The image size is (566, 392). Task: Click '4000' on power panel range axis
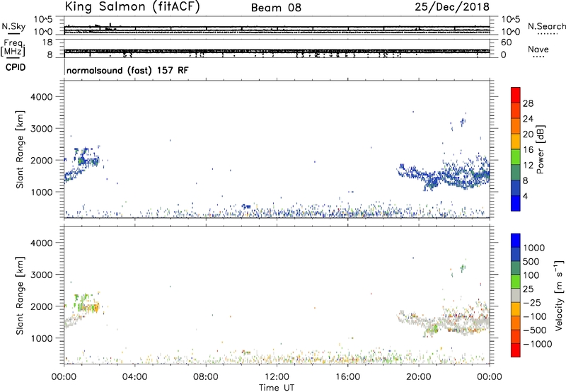coord(42,97)
